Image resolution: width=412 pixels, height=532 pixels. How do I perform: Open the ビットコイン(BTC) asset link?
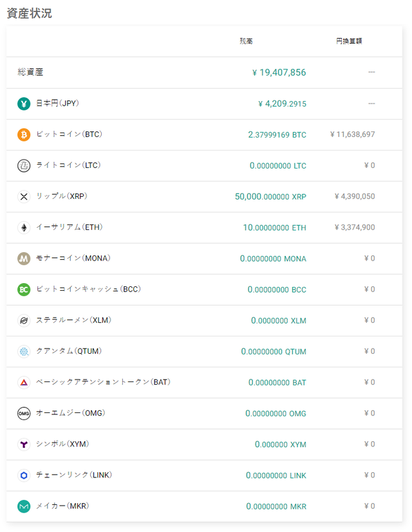(x=69, y=134)
